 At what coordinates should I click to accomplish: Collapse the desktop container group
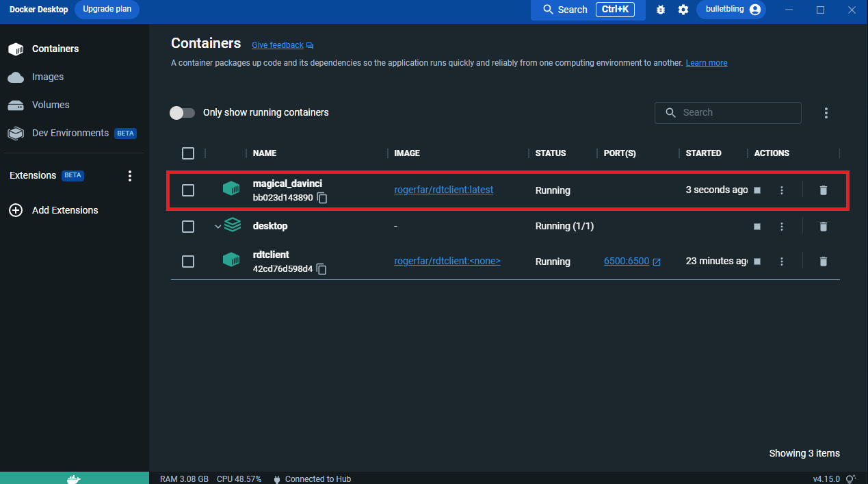pos(218,225)
